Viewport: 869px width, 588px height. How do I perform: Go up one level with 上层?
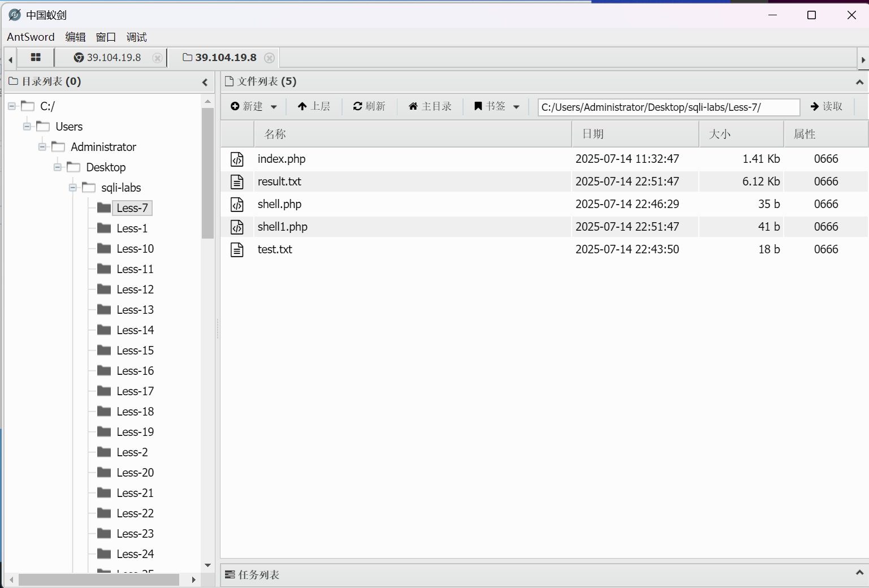click(x=314, y=106)
